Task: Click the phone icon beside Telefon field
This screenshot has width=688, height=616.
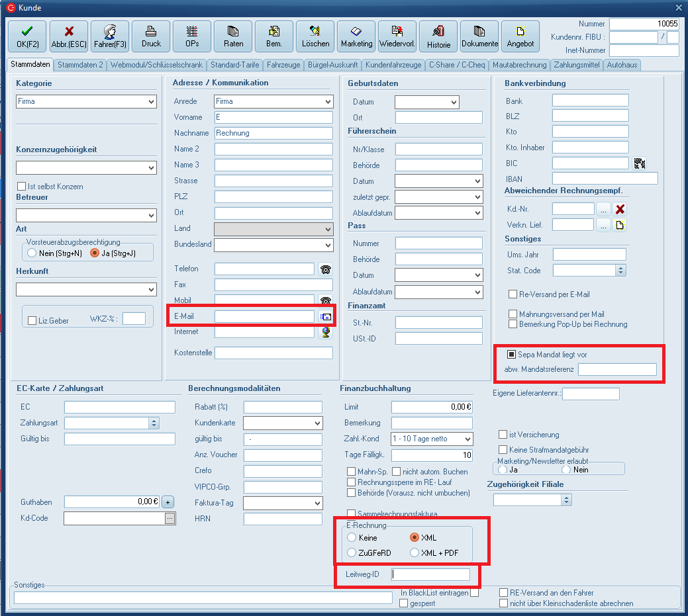Action: (325, 269)
